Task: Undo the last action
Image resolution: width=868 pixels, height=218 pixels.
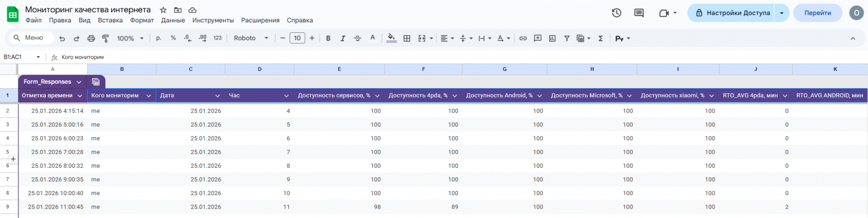Action: click(x=62, y=38)
